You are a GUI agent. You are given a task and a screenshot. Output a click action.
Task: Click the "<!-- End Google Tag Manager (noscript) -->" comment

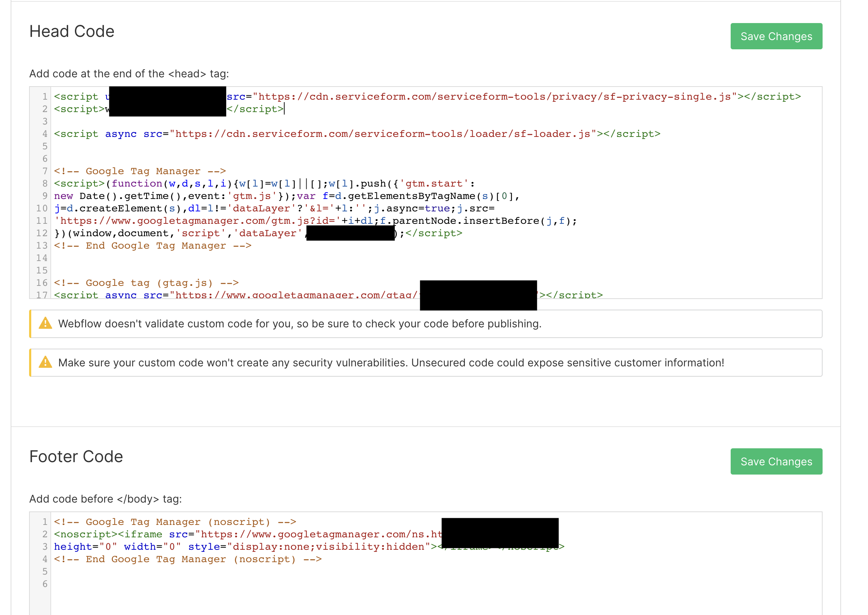click(187, 559)
